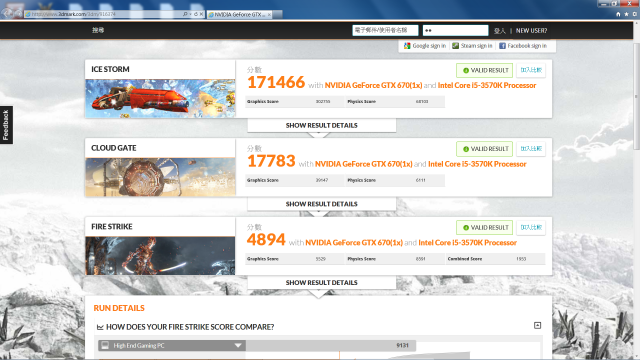Viewport: 640px width, 360px height.
Task: Click the Feedback side tab
Action: coord(6,125)
